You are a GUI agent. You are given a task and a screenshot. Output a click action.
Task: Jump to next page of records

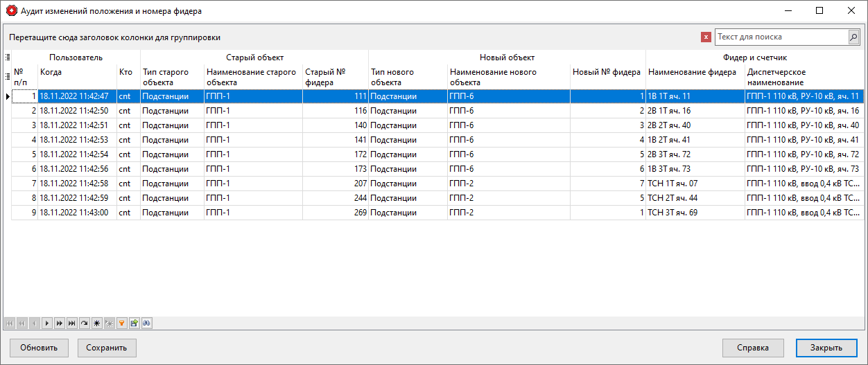pos(60,323)
